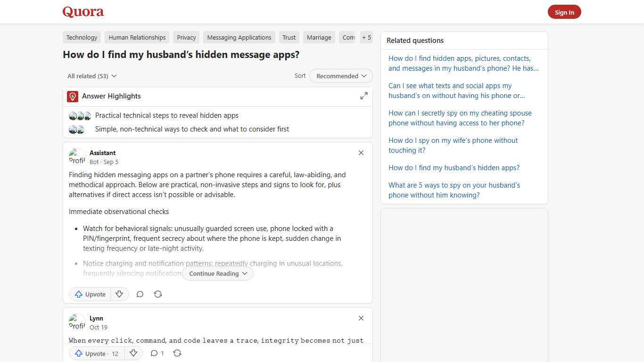Screen dimensions: 644x362
Task: Open the Privacy topic tag
Action: coord(186,37)
